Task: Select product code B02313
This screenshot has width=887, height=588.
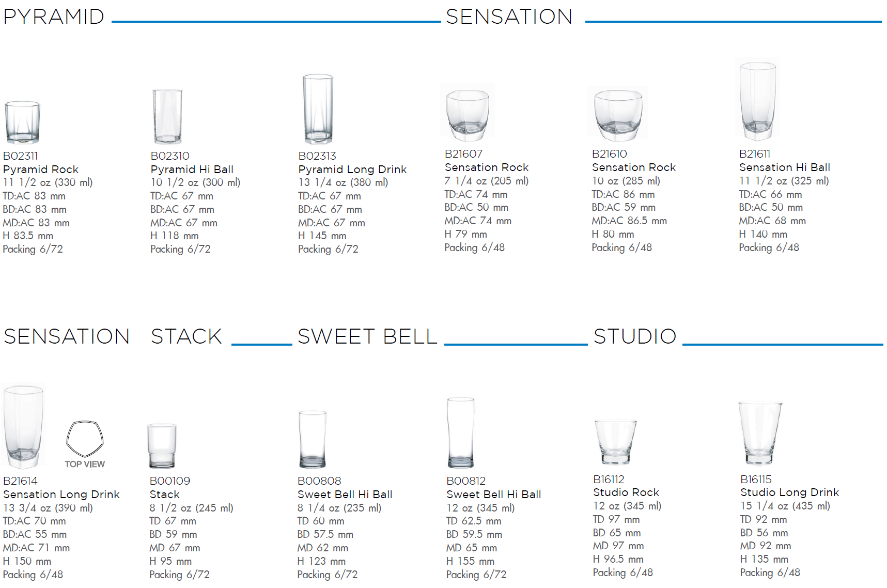Action: (x=317, y=156)
